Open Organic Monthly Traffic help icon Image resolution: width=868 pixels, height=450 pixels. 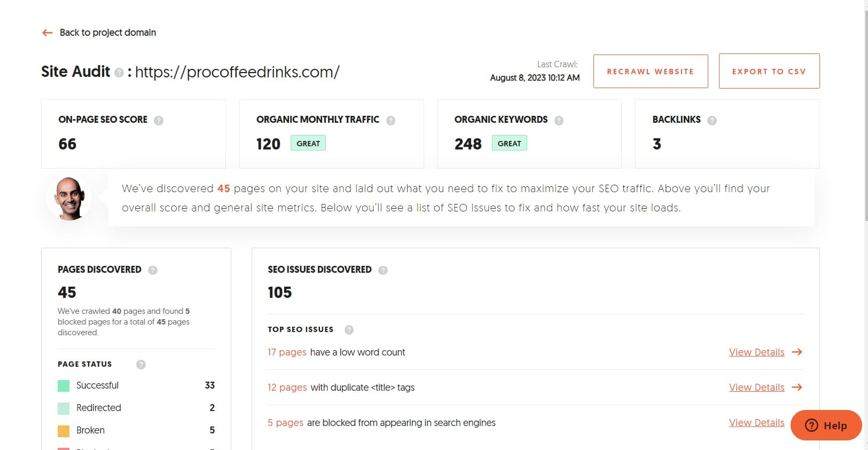(390, 121)
